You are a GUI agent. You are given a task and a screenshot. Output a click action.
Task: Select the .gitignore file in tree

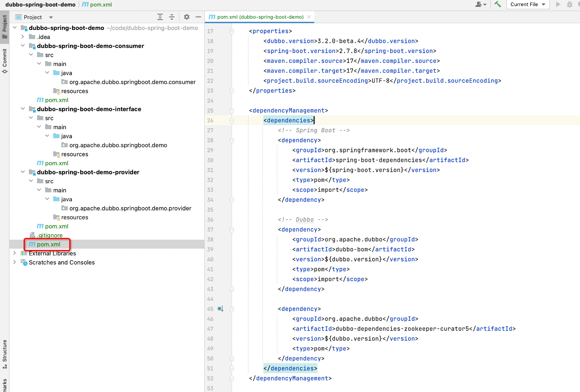[x=50, y=235]
